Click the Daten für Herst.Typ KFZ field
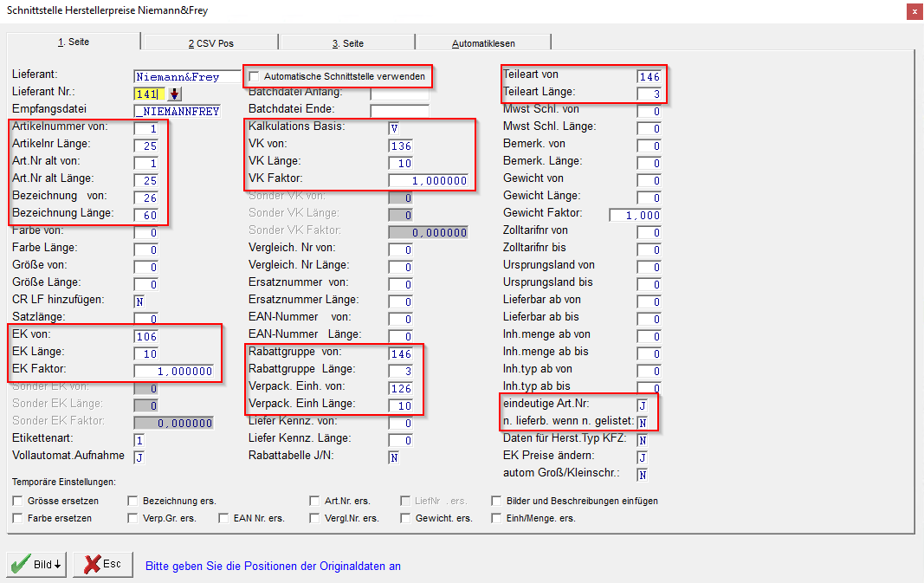The image size is (924, 583). pos(643,440)
